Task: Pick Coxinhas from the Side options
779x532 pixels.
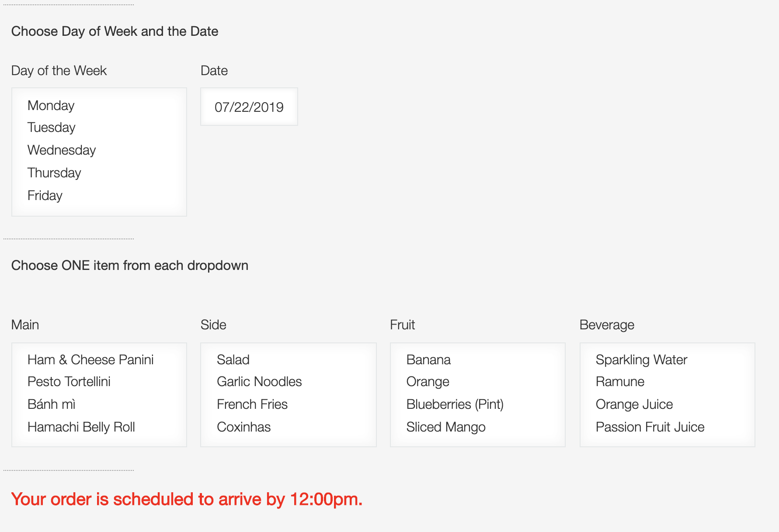Action: [243, 427]
